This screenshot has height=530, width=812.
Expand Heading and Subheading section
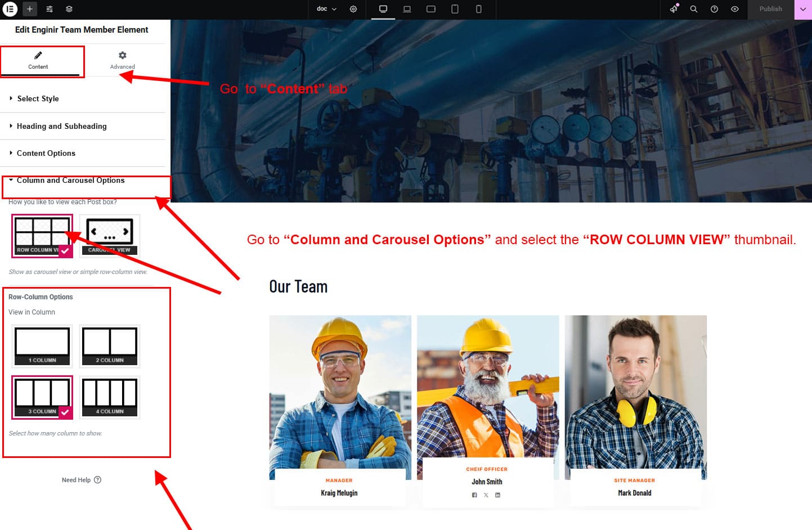(x=61, y=126)
